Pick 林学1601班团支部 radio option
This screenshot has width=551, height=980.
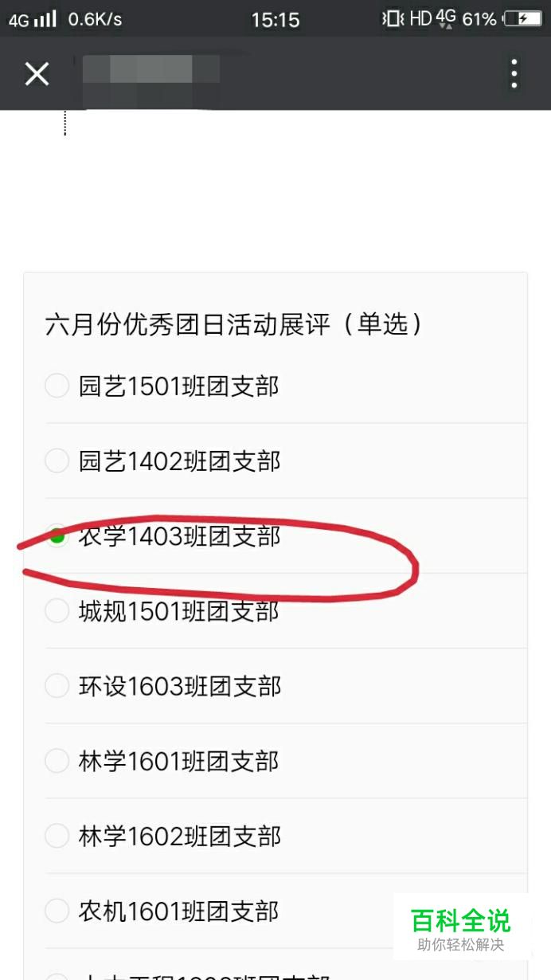point(57,761)
